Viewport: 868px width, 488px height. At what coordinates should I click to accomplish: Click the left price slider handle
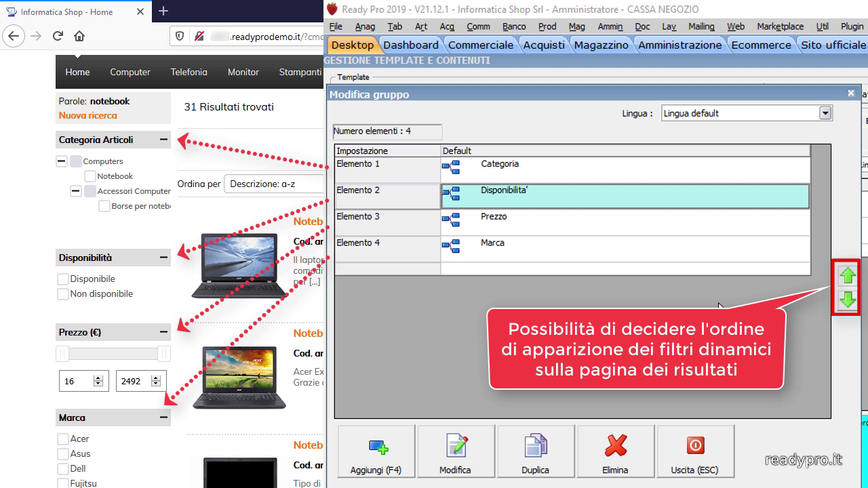(x=62, y=354)
